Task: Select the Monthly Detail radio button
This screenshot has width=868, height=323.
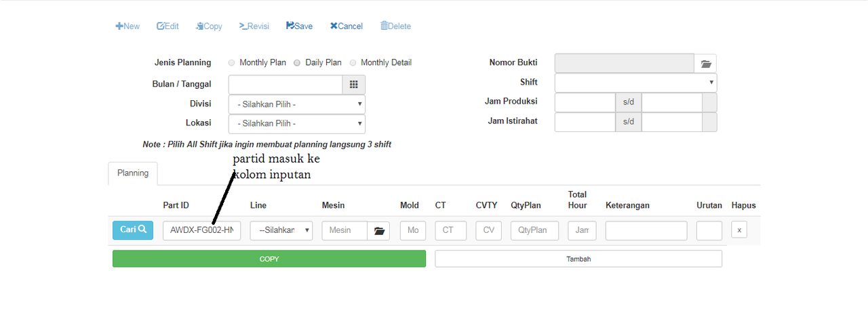Action: coord(353,63)
